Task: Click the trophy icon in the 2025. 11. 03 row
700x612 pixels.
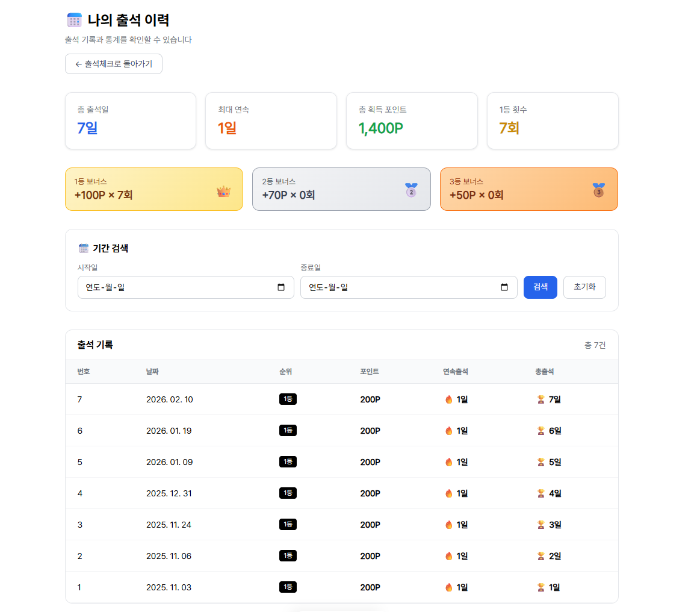Action: click(x=540, y=587)
